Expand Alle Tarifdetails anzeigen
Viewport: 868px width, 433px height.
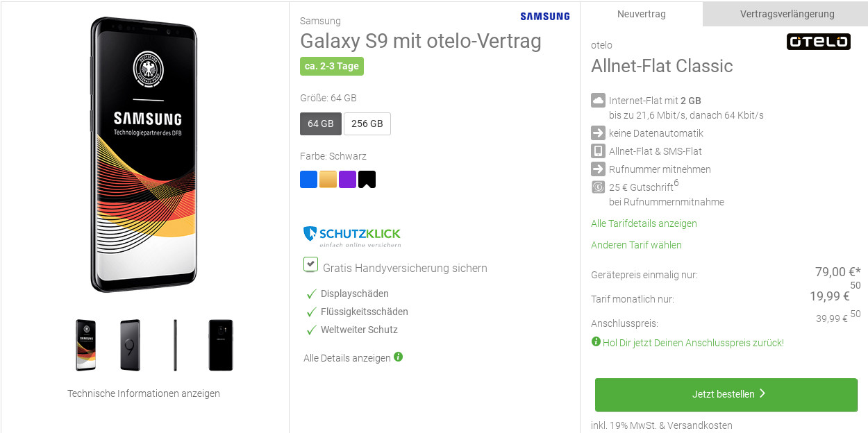point(643,223)
